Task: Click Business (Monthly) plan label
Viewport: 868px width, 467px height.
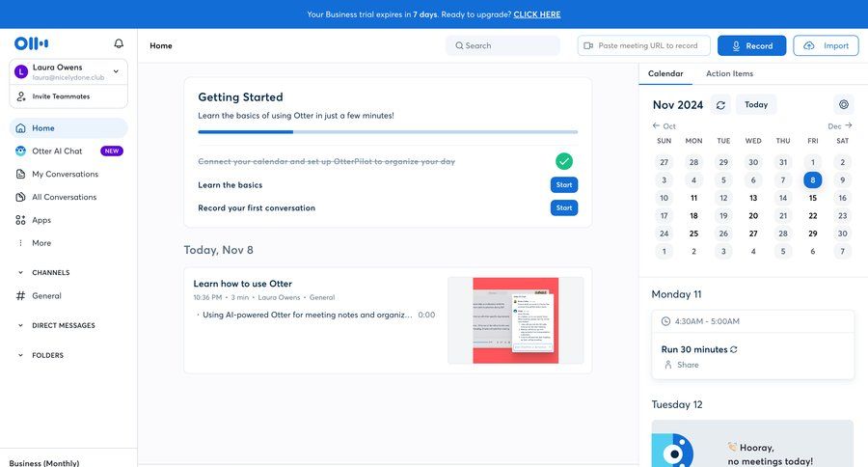Action: [x=44, y=462]
